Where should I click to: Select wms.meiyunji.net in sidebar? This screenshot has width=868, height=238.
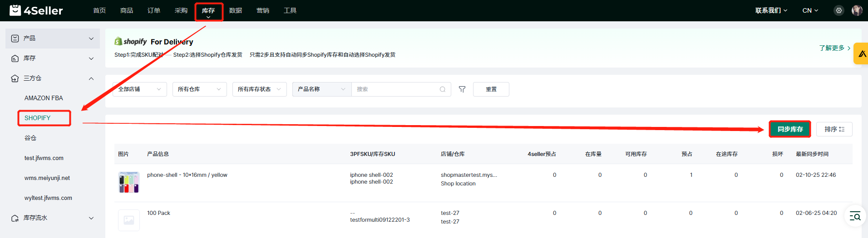pos(47,178)
